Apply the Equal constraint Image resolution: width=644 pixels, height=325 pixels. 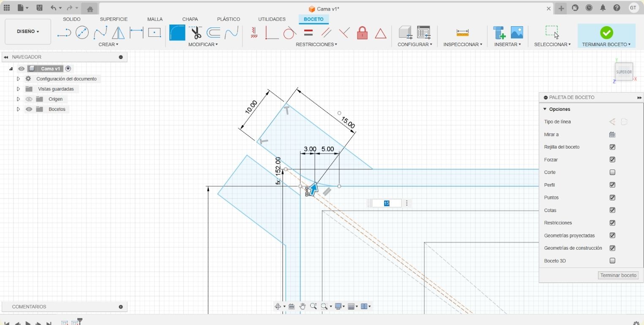pos(308,33)
